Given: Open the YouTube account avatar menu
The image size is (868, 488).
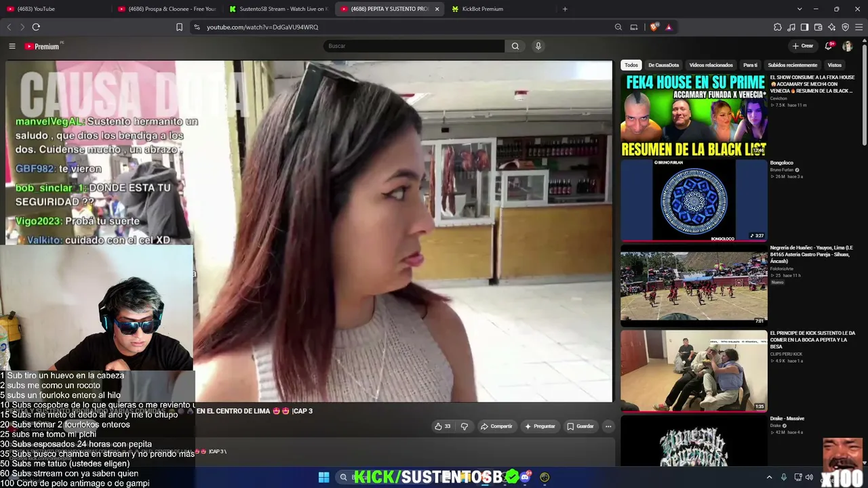Looking at the screenshot, I should [848, 46].
